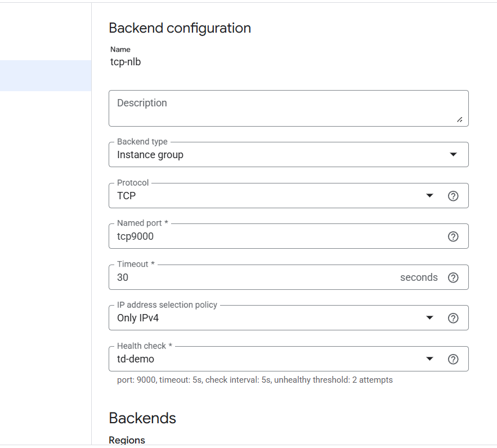Expand the Protocol dropdown arrow
The width and height of the screenshot is (497, 448).
point(430,196)
